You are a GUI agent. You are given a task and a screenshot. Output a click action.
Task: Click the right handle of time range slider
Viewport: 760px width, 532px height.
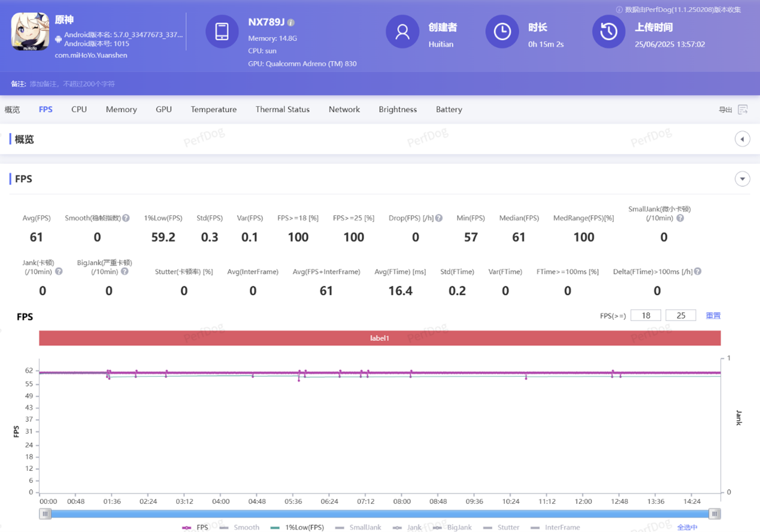tap(714, 514)
